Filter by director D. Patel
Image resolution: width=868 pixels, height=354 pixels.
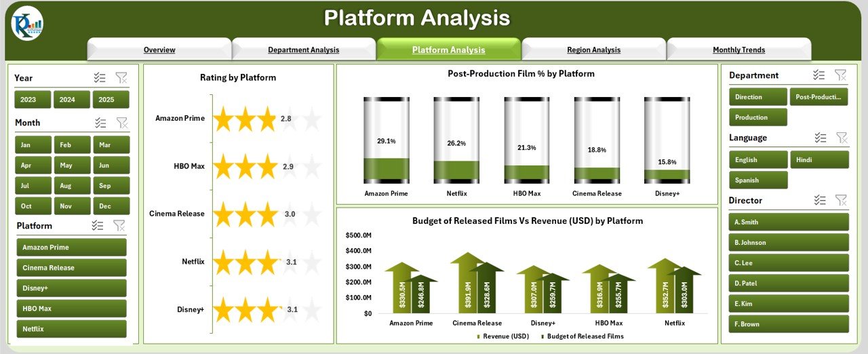click(x=789, y=283)
